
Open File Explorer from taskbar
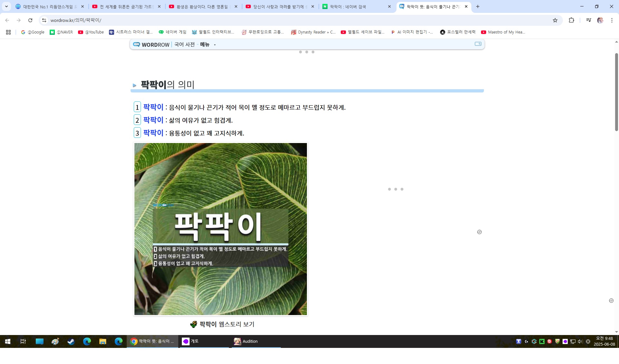(103, 341)
